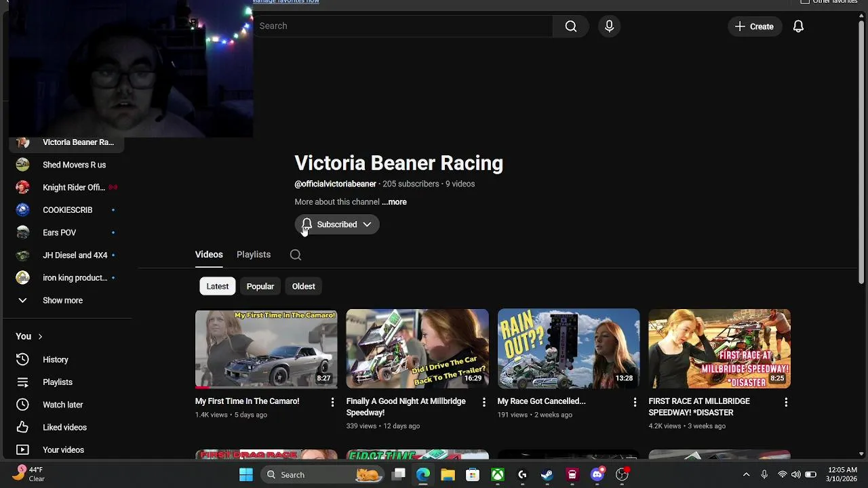Open the notifications bell in the YouTube header
868x488 pixels.
coord(798,26)
